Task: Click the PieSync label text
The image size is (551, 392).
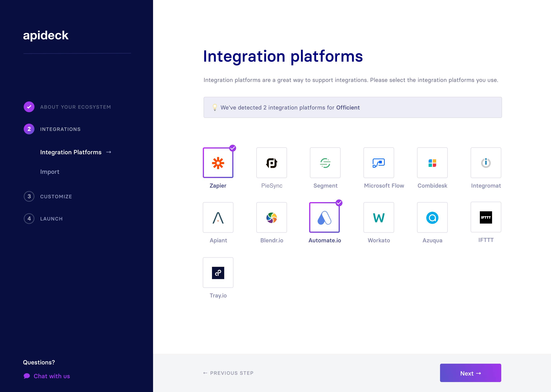Action: pos(272,186)
